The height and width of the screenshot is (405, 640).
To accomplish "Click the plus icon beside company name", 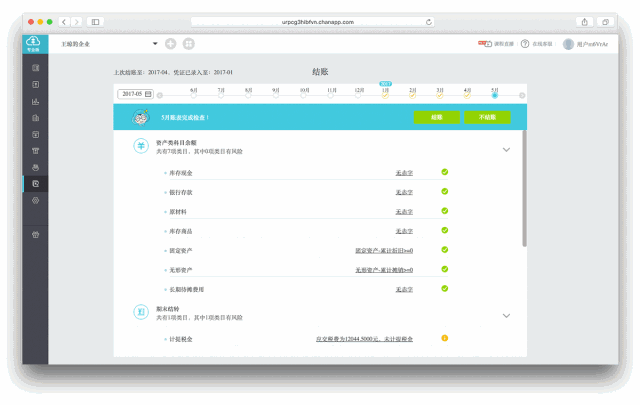I will click(170, 44).
